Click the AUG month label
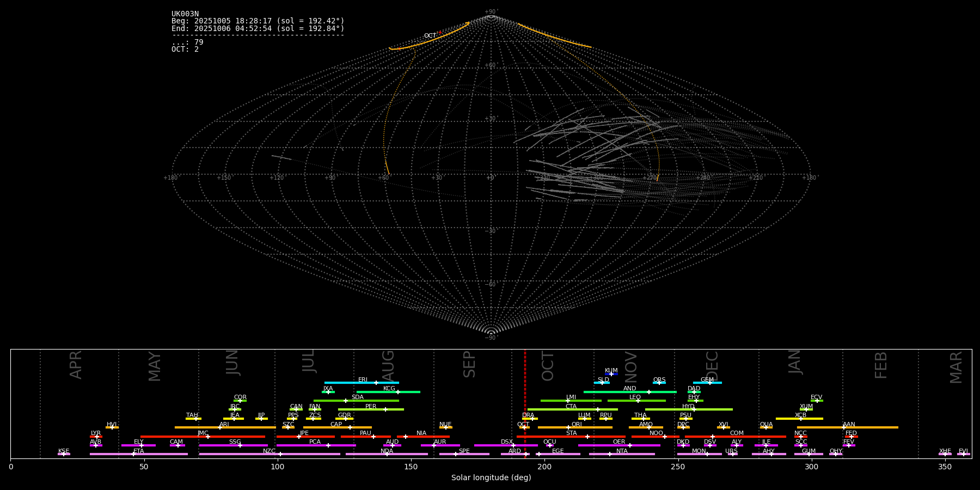 (388, 365)
